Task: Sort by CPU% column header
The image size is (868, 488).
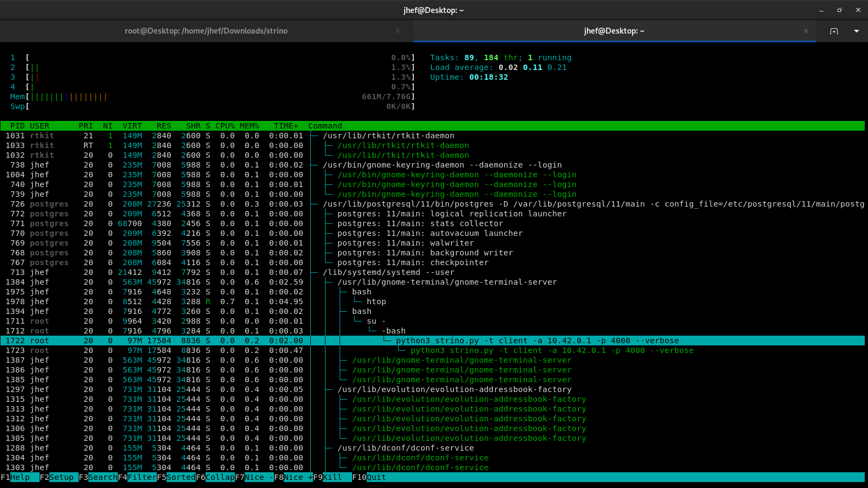Action: (x=225, y=126)
